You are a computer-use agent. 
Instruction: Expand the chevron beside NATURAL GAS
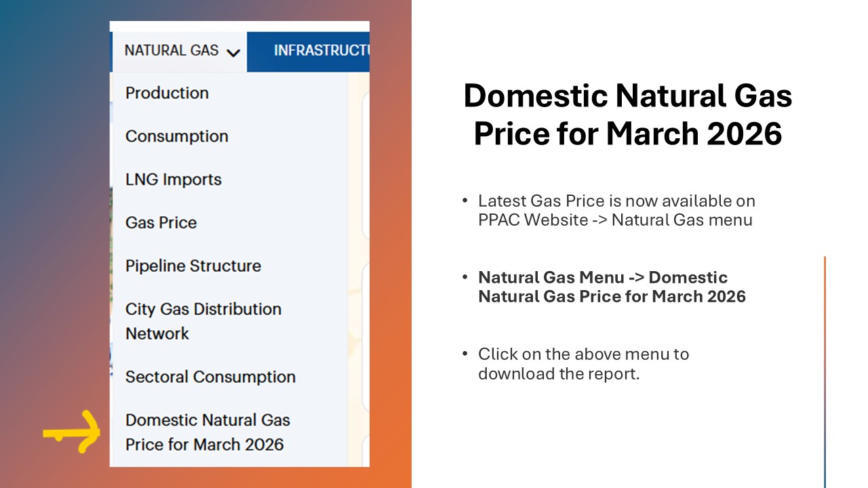(233, 52)
